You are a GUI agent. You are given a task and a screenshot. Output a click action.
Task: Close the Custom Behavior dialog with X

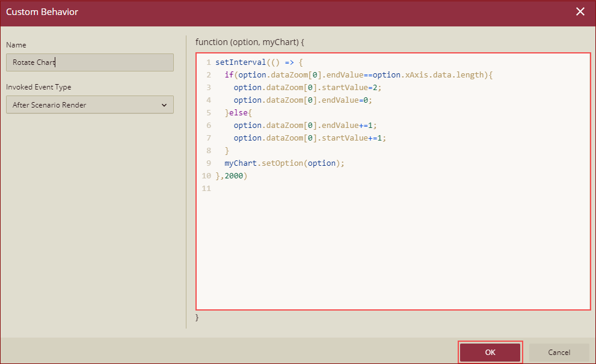(580, 12)
